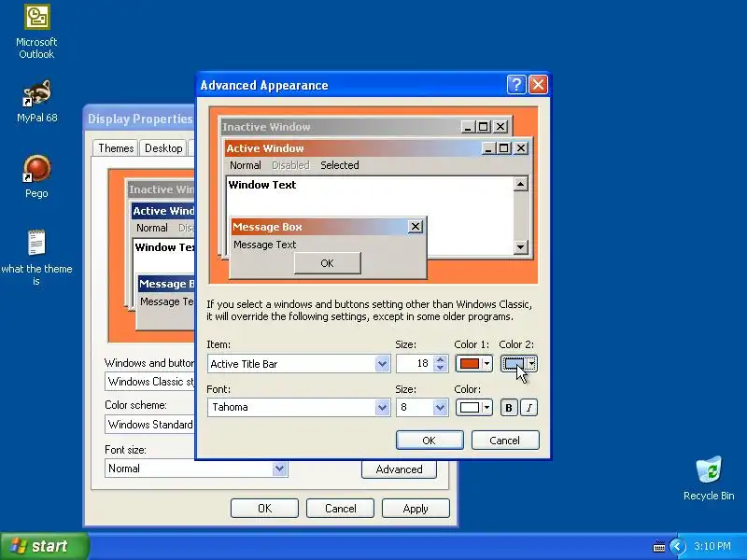This screenshot has height=560, width=747.
Task: Select the Recycle Bin icon
Action: [709, 478]
